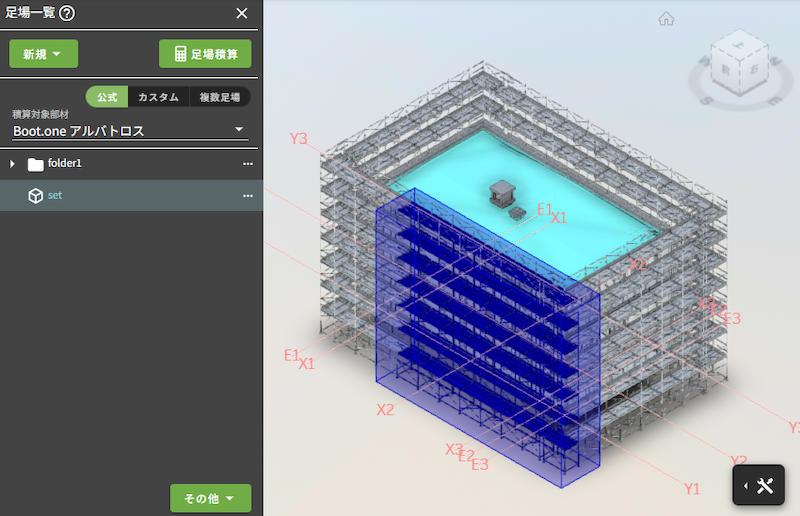Open the 新規 dropdown button

pyautogui.click(x=43, y=54)
